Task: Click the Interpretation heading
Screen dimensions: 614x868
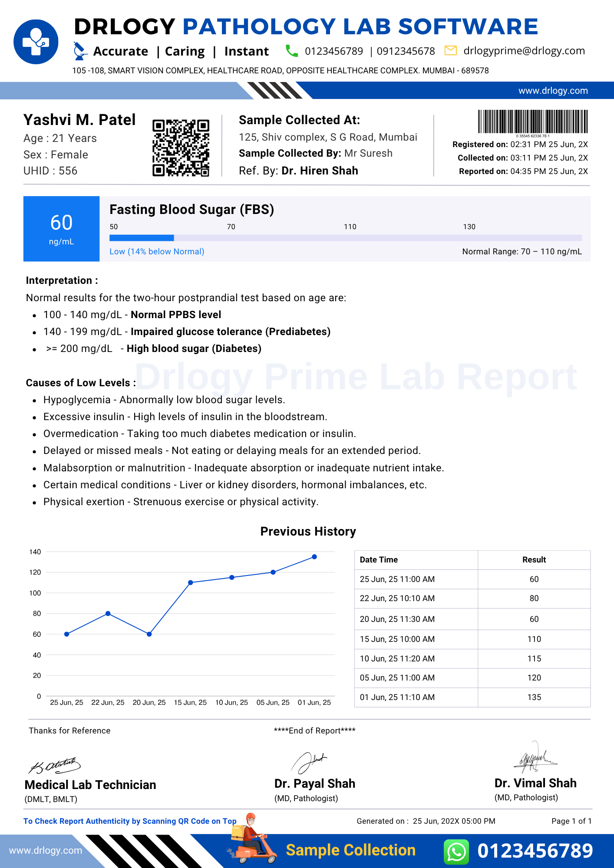Action: click(x=62, y=281)
